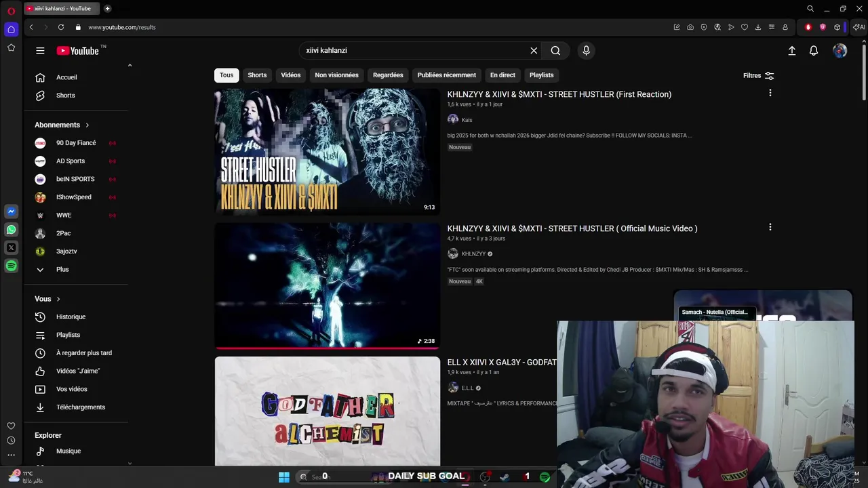Screen dimensions: 868x488
Task: Select the 'Shorts' filter chip
Action: [x=257, y=75]
